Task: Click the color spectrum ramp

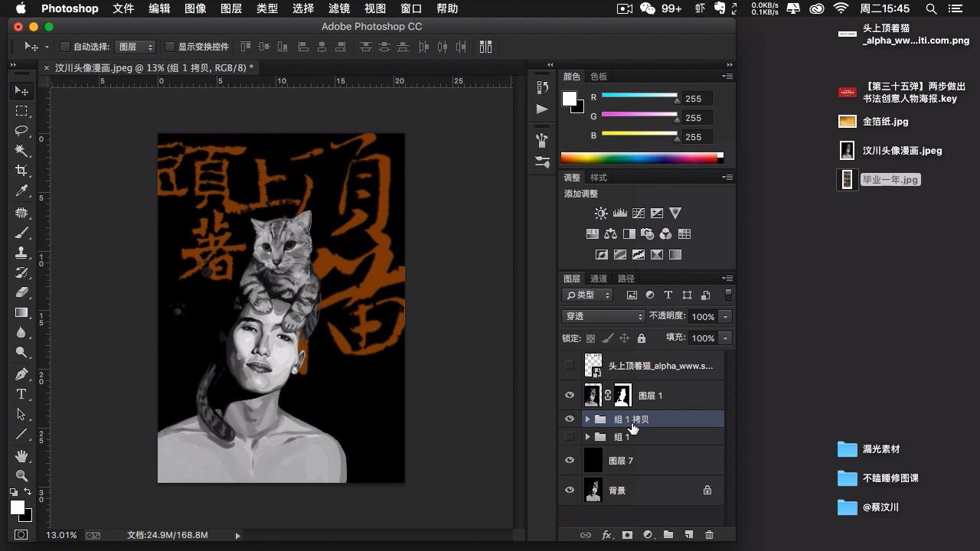Action: (639, 158)
